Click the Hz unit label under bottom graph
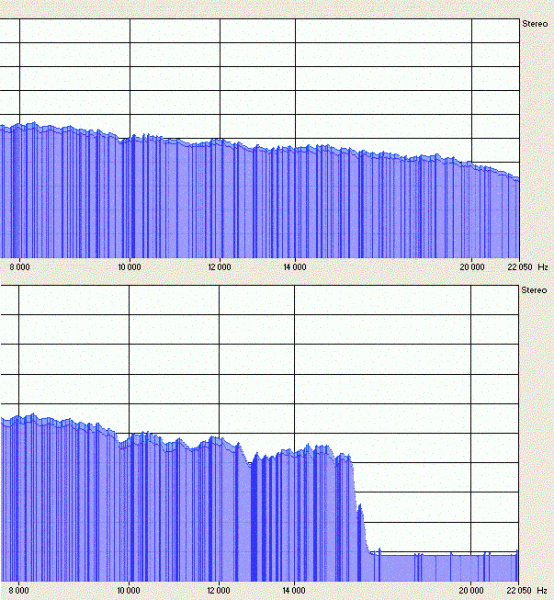The width and height of the screenshot is (554, 600). pyautogui.click(x=542, y=590)
